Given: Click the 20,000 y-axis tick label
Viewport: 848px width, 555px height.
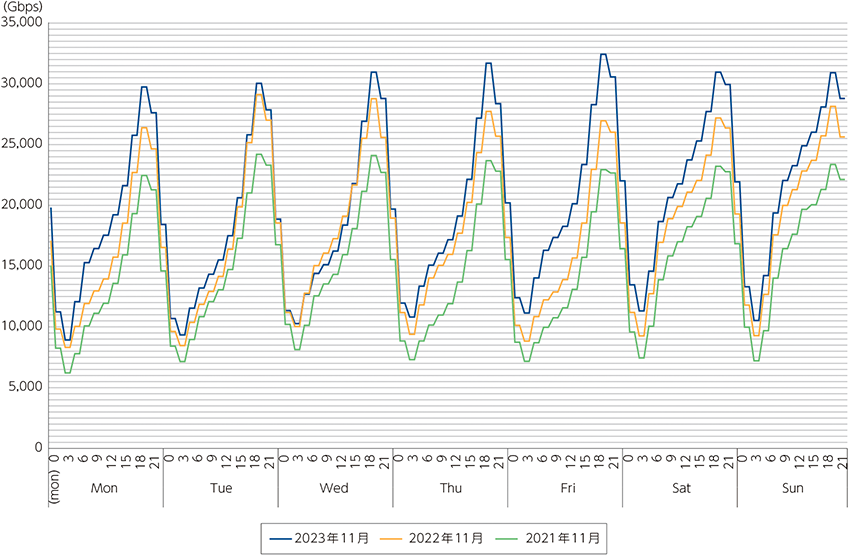Looking at the screenshot, I should (22, 204).
